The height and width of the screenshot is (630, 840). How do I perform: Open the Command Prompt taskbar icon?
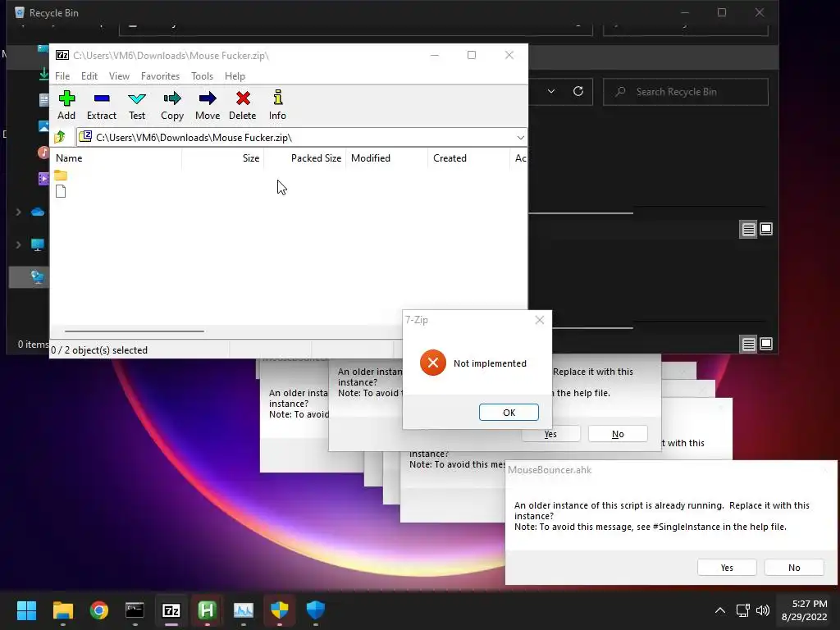pyautogui.click(x=135, y=609)
